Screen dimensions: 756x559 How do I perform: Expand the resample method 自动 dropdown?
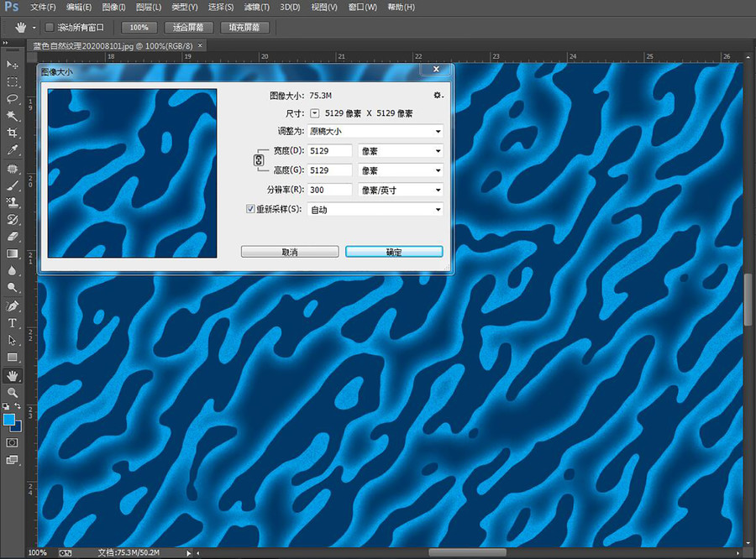click(375, 209)
